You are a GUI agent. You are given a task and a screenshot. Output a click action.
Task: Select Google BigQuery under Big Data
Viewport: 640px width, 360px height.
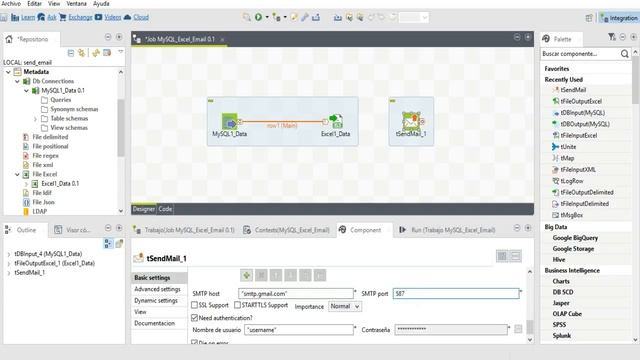575,238
